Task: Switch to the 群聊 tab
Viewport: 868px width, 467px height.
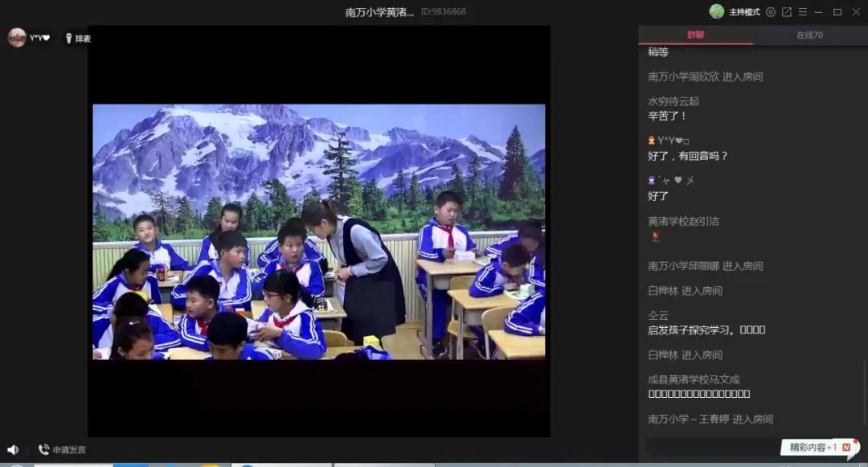Action: point(696,35)
